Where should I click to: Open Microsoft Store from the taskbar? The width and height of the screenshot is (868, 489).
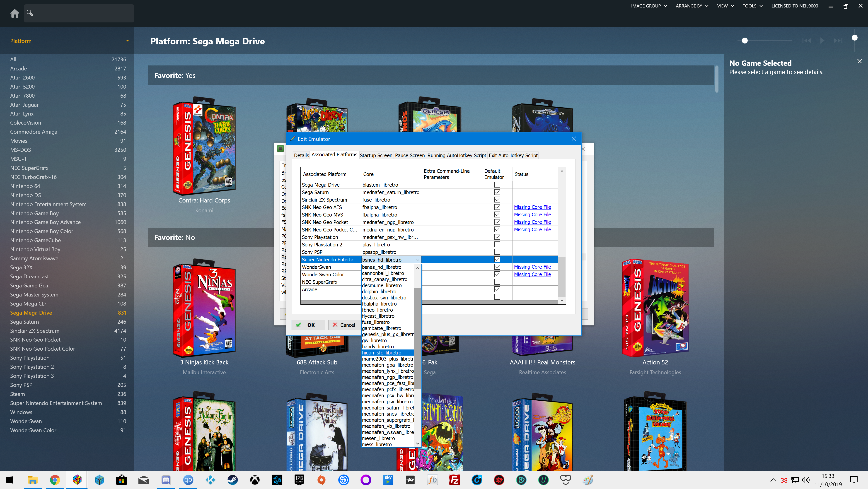pyautogui.click(x=121, y=480)
